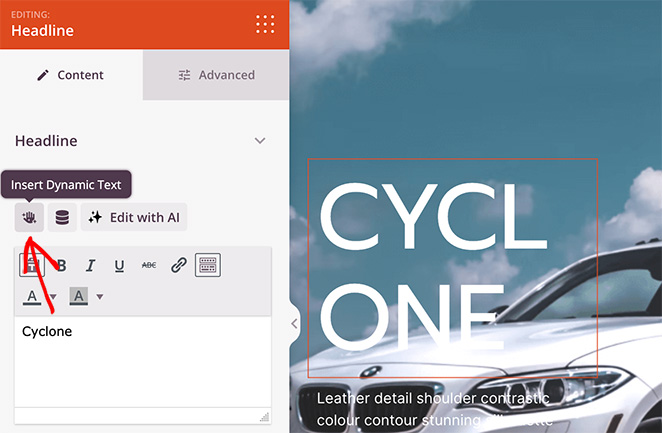Apply strikethrough formatting to text
This screenshot has height=433, width=662.
click(149, 265)
